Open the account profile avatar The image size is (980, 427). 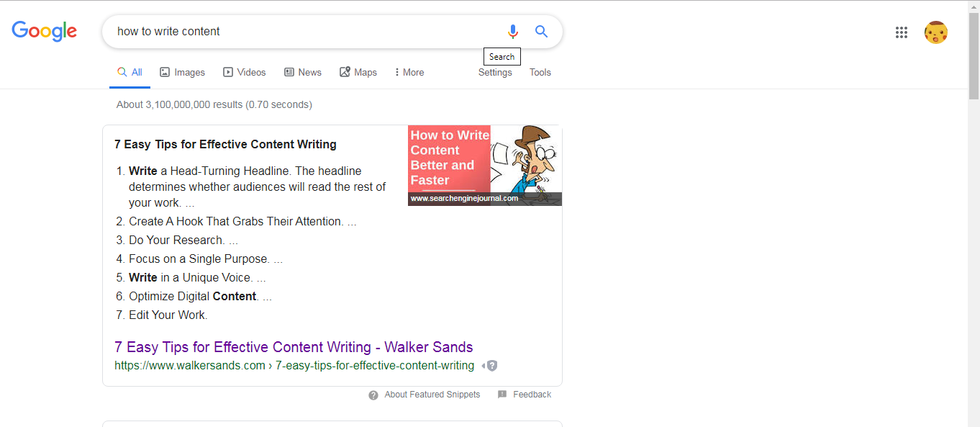pyautogui.click(x=936, y=32)
